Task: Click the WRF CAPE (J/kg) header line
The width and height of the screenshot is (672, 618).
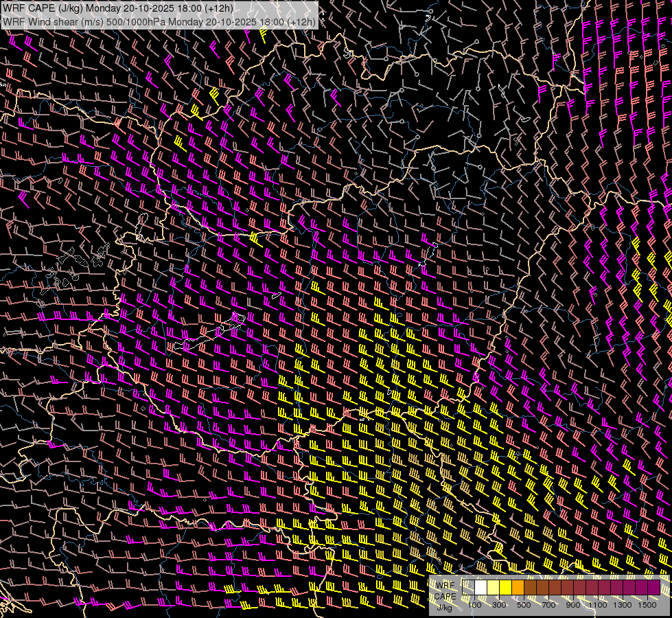Action: pyautogui.click(x=118, y=8)
